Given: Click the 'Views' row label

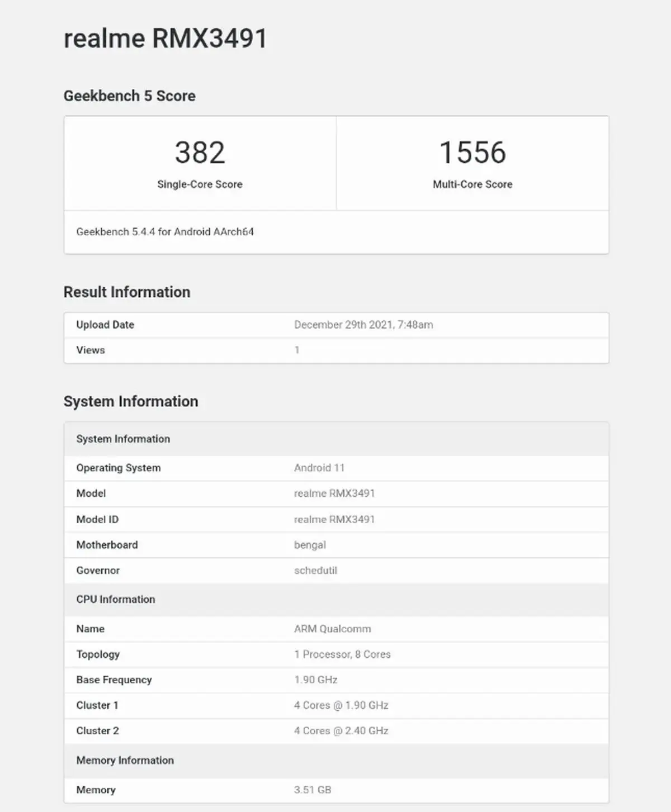Looking at the screenshot, I should [x=91, y=350].
